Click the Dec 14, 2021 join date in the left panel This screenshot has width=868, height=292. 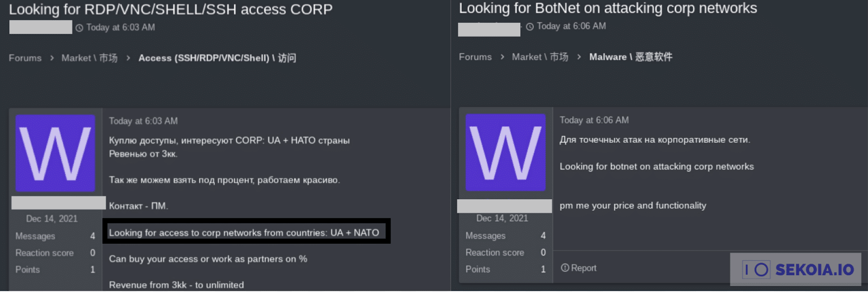[x=52, y=219]
